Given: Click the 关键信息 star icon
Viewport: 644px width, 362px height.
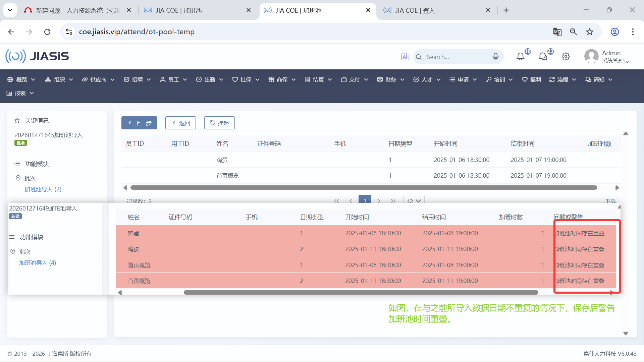Looking at the screenshot, I should click(17, 120).
